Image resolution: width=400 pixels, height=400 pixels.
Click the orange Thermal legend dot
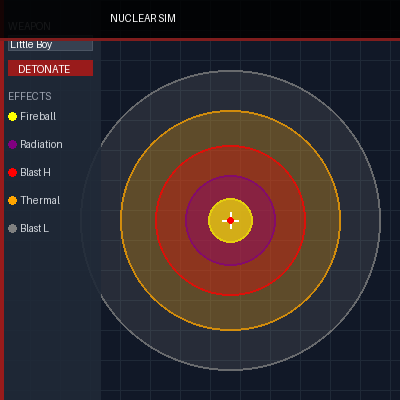pyautogui.click(x=12, y=200)
